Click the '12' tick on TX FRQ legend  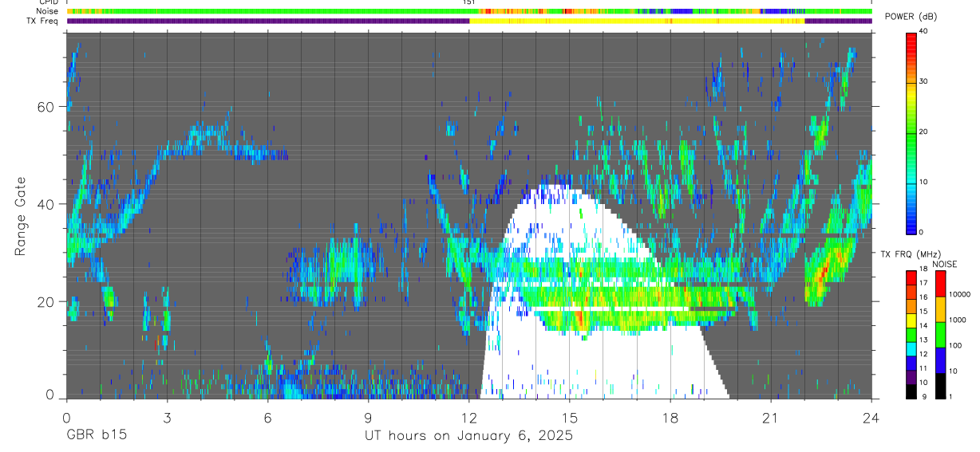pos(923,354)
